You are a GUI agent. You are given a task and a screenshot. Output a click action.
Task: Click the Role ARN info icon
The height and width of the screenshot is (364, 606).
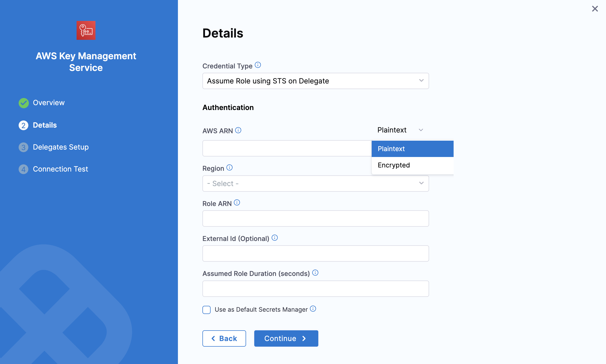pyautogui.click(x=237, y=203)
